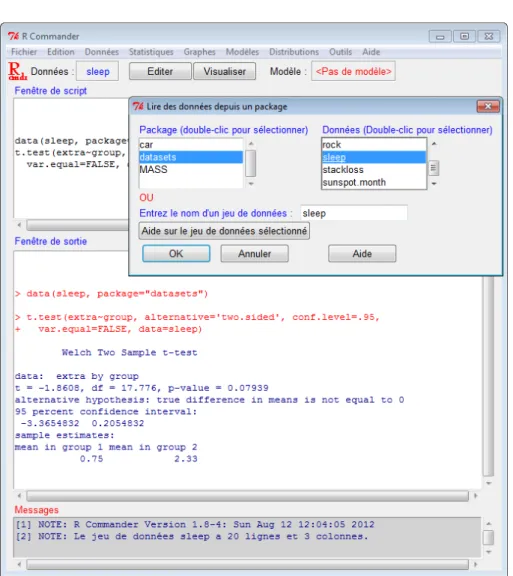
Task: Open the Graphes menu
Action: tap(200, 52)
